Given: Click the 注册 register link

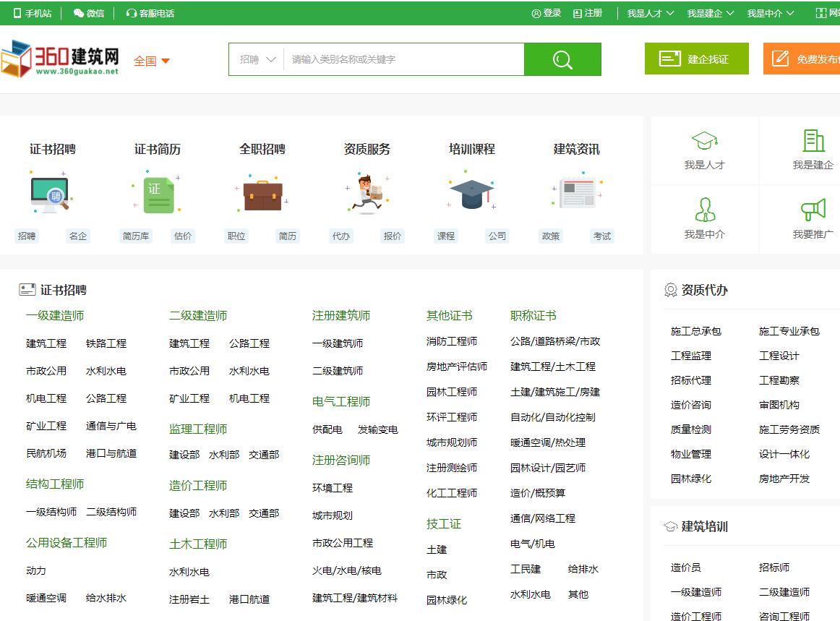Looking at the screenshot, I should click(588, 14).
